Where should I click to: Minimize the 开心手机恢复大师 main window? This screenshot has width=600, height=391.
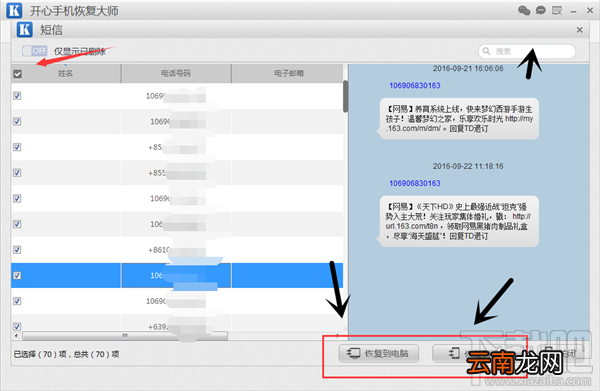(x=573, y=11)
